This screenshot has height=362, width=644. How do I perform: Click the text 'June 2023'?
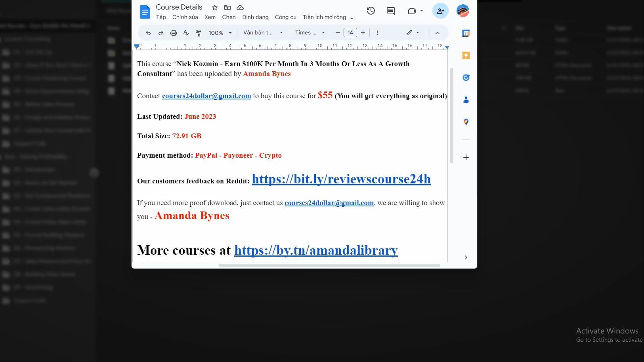tap(200, 116)
